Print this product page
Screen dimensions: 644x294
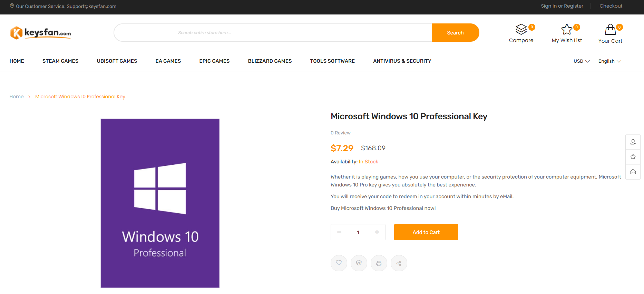click(379, 263)
